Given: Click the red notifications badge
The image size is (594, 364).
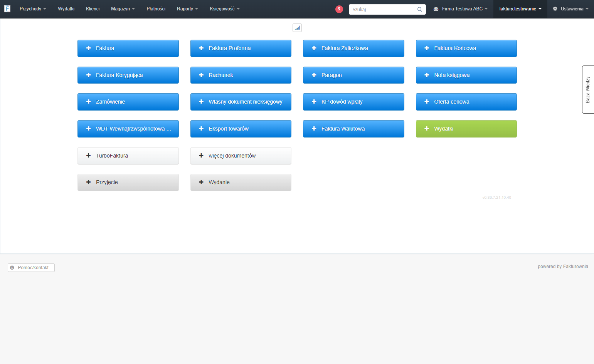Looking at the screenshot, I should point(339,9).
